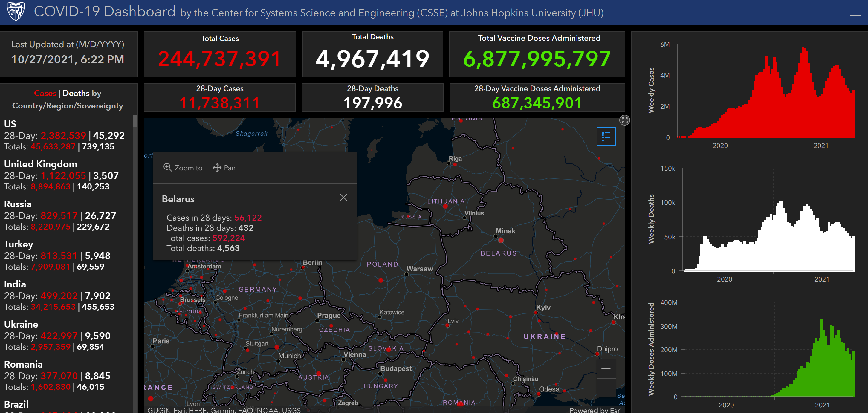
Task: Click Belarus total cases value 592,224
Action: 228,238
